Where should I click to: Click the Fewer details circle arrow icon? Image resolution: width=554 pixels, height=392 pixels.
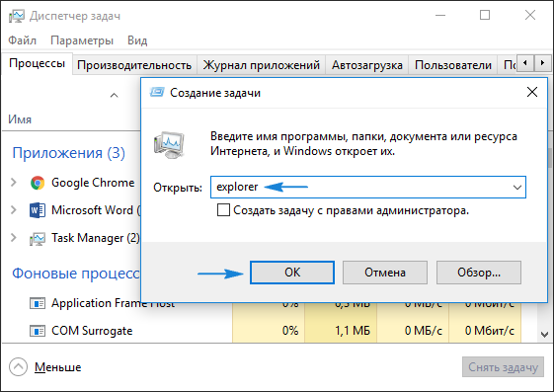[x=18, y=367]
